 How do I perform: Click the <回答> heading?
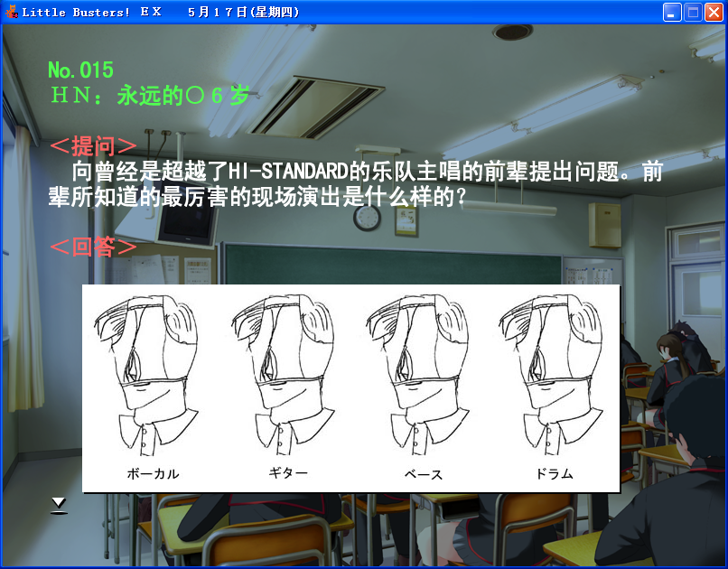pyautogui.click(x=93, y=247)
